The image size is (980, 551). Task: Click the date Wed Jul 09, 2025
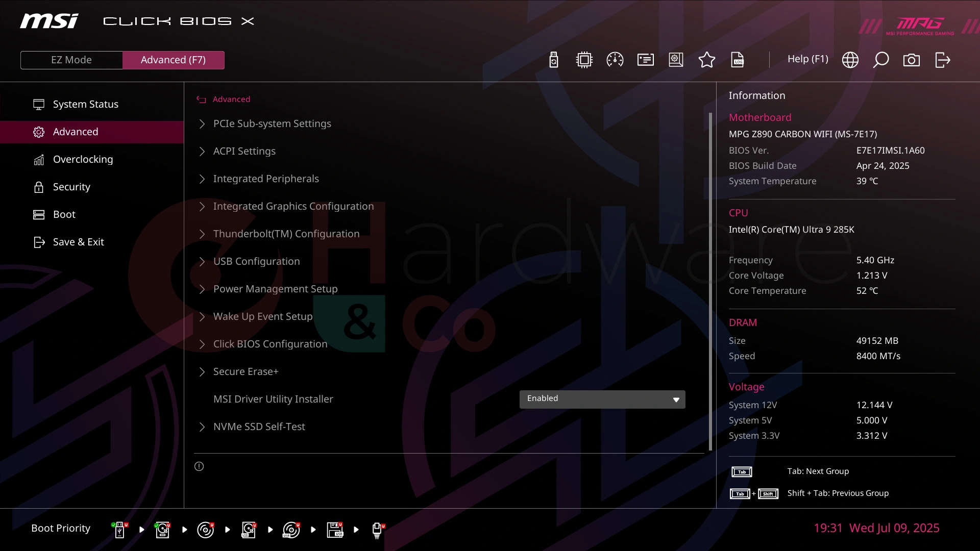[x=894, y=528]
